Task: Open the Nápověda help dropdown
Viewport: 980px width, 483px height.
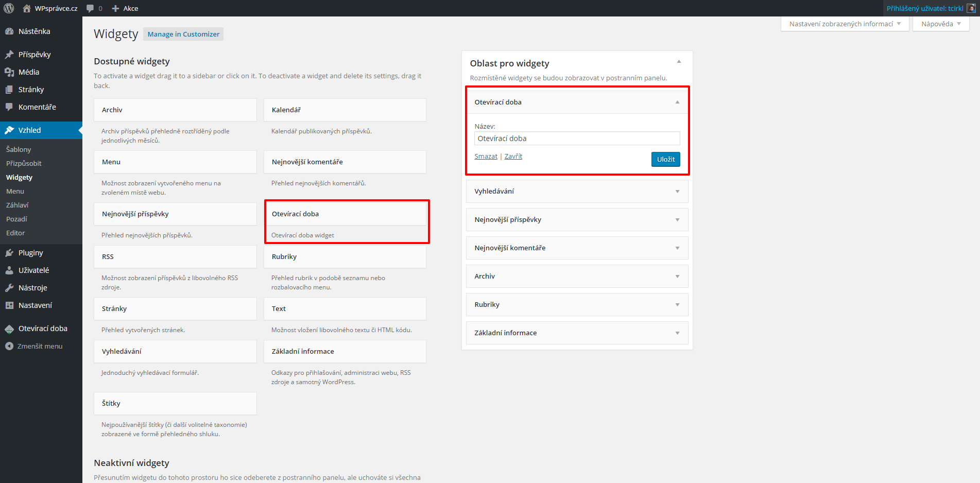Action: pyautogui.click(x=941, y=24)
